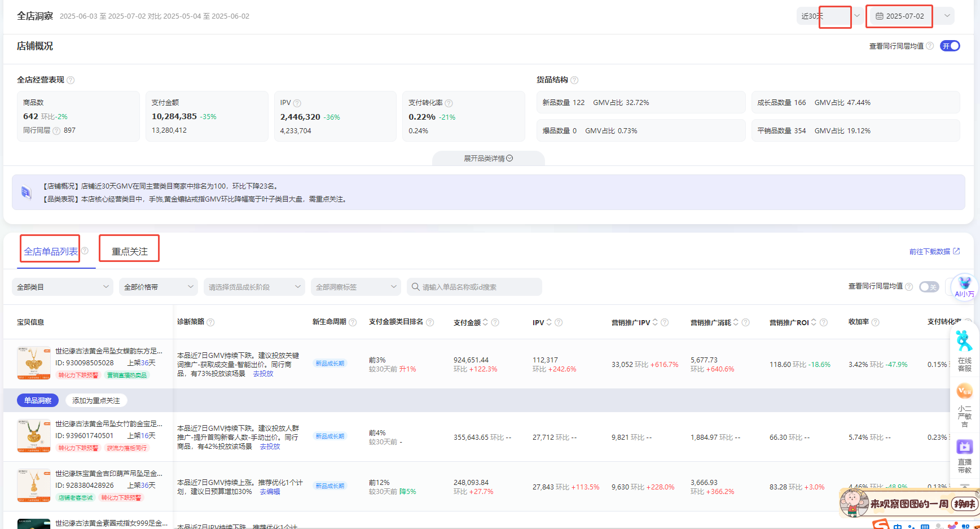Open the 全部洞察标签 dropdown
The image size is (980, 529).
(355, 287)
